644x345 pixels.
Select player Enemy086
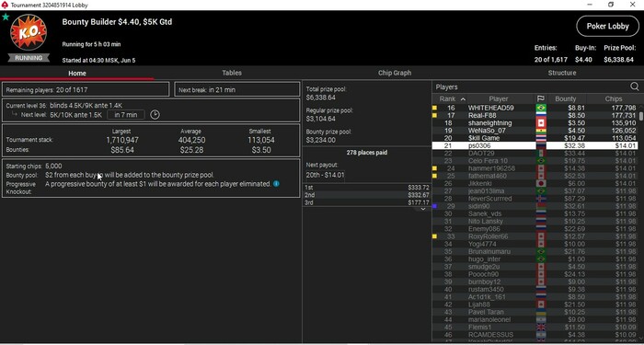pyautogui.click(x=535, y=229)
